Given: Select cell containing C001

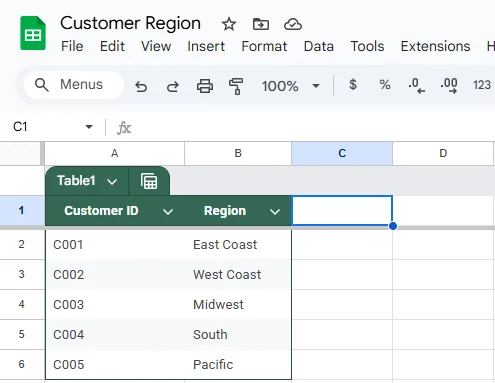Looking at the screenshot, I should pos(115,245).
